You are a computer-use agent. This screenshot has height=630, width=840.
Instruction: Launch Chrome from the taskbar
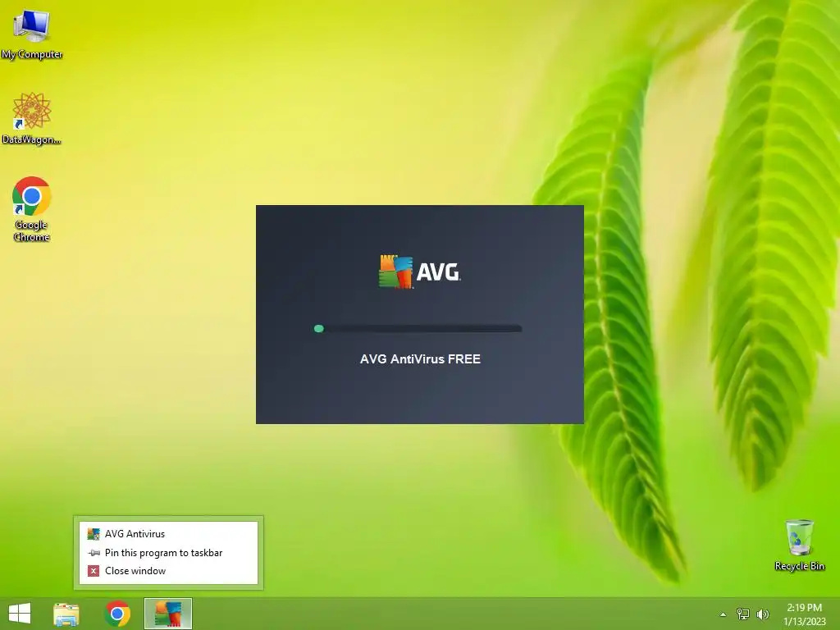(118, 614)
